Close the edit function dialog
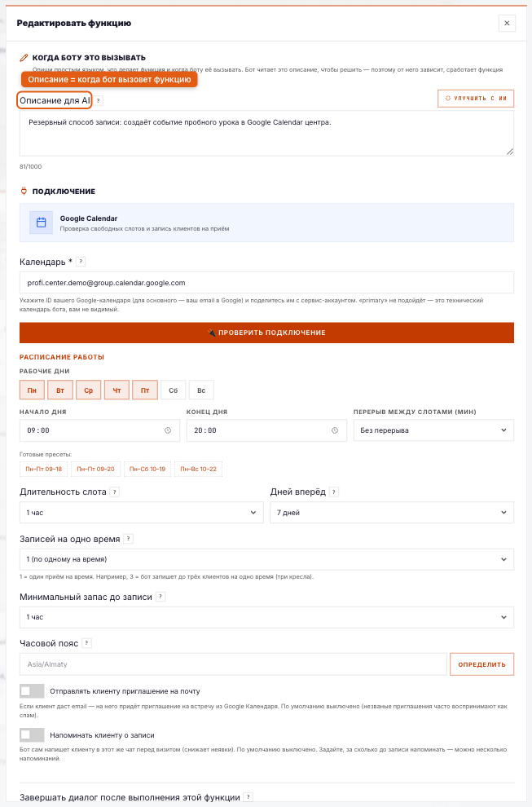532x807 pixels. tap(507, 23)
